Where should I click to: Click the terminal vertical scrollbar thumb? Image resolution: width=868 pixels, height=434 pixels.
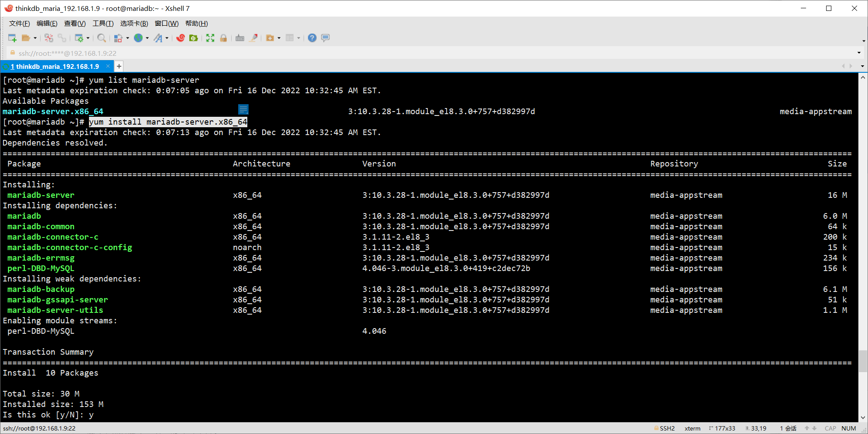point(863,361)
